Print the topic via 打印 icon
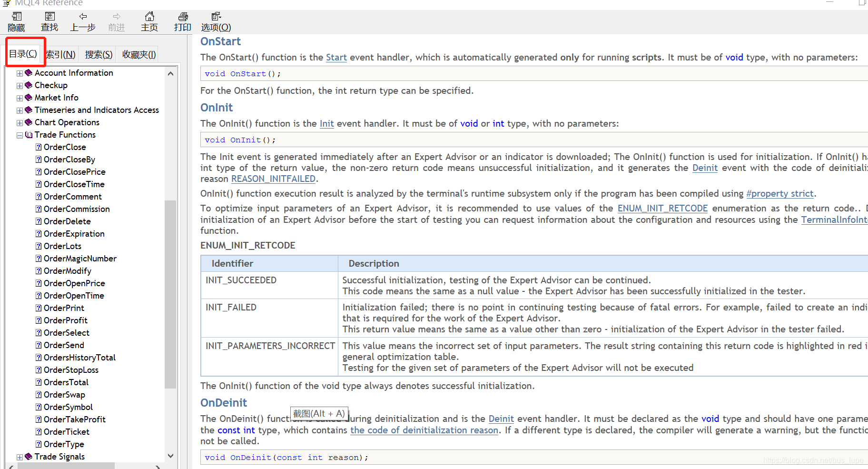The image size is (868, 469). 183,17
